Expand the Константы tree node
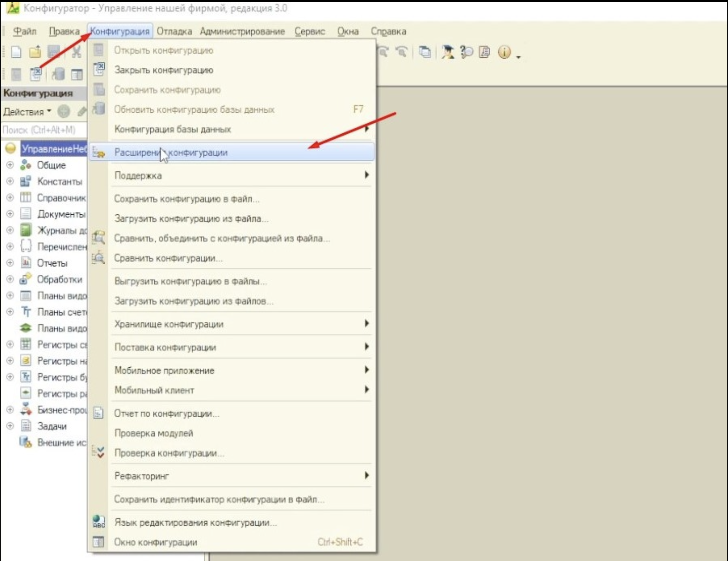This screenshot has width=728, height=561. [x=10, y=181]
